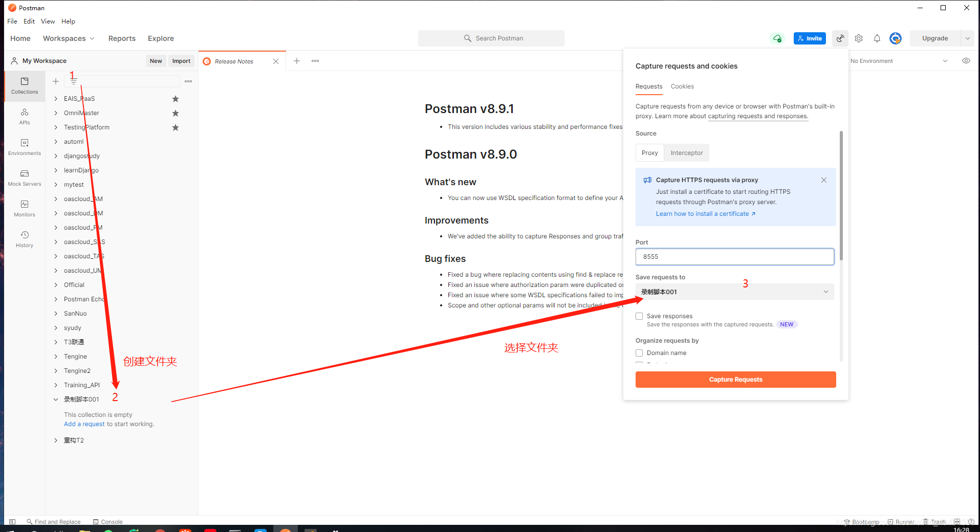The image size is (980, 532).
Task: Expand the Postman Echo collection
Action: (56, 299)
